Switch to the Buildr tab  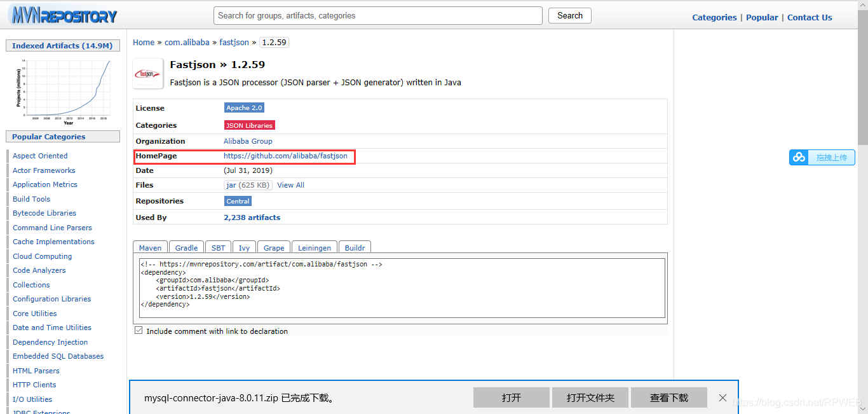[355, 247]
